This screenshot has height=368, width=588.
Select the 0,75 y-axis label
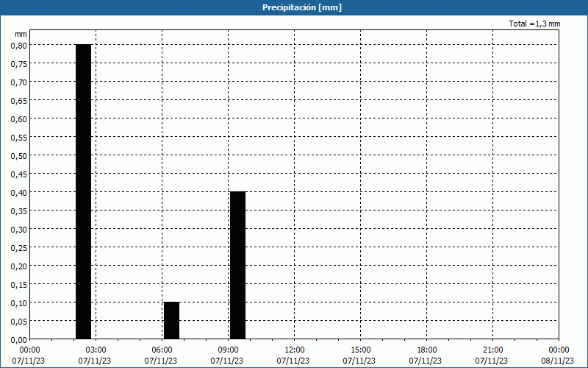point(19,64)
